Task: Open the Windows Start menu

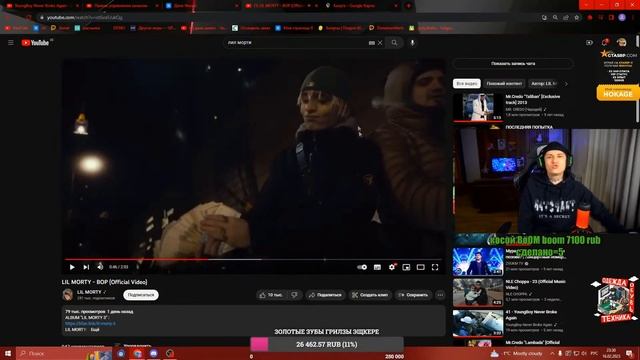Action: click(8, 353)
